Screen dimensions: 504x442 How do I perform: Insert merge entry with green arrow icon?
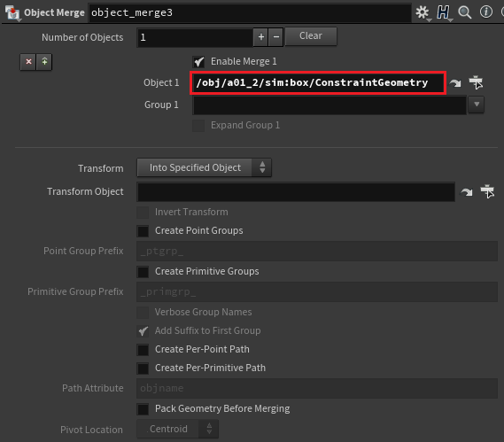[x=44, y=62]
